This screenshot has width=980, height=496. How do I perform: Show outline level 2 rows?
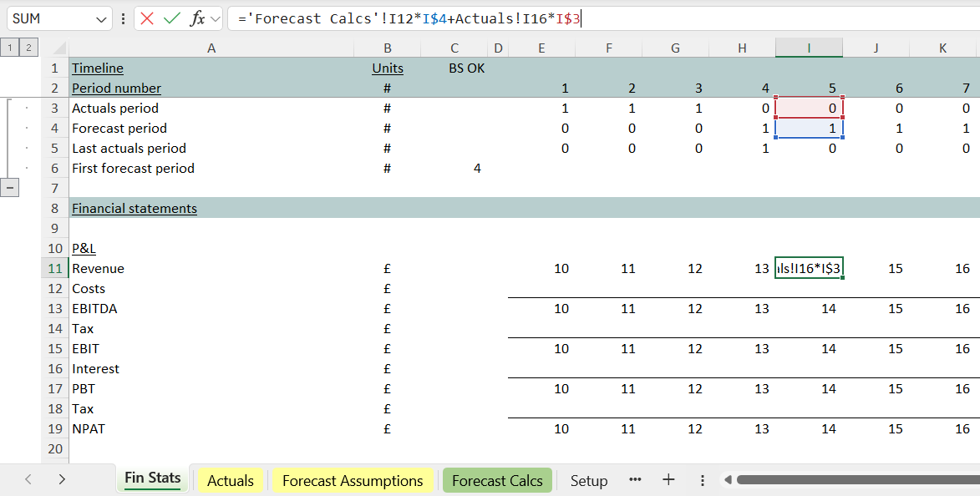(28, 48)
